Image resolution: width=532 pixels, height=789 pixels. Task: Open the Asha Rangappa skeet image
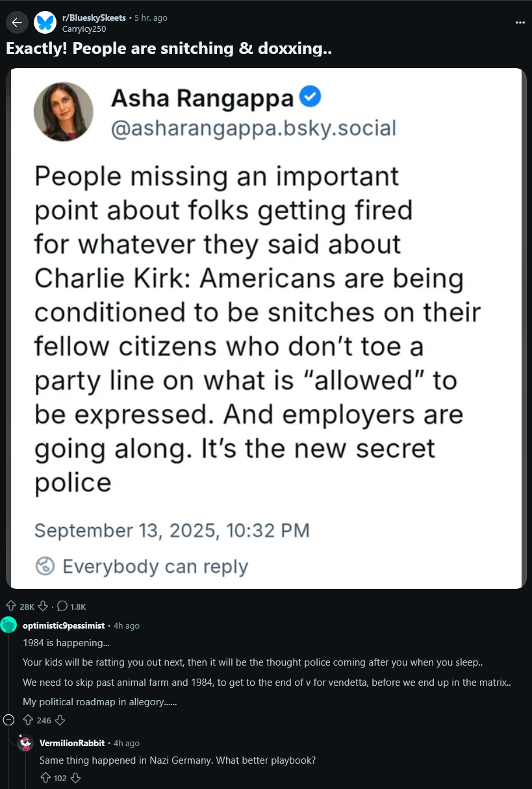tap(266, 328)
